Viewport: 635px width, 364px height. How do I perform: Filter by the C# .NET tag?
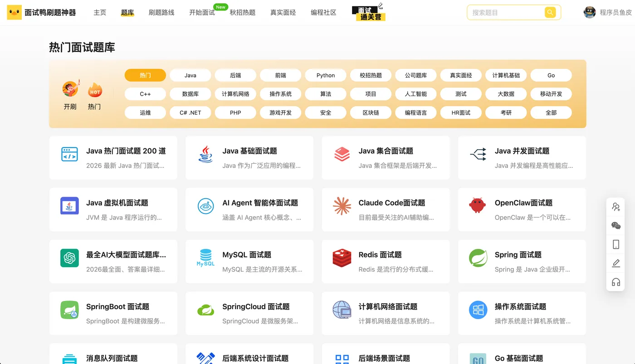190,112
